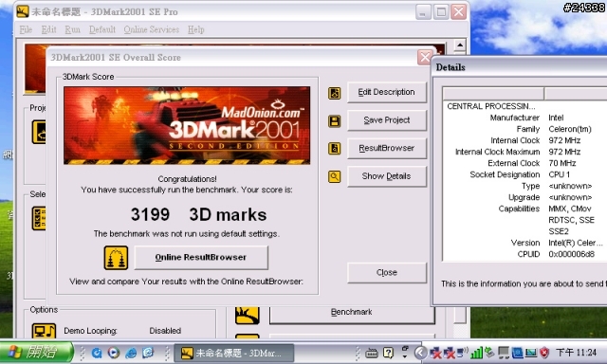This screenshot has width=607, height=364.
Task: Click the green signal bars tray icon
Action: [477, 353]
